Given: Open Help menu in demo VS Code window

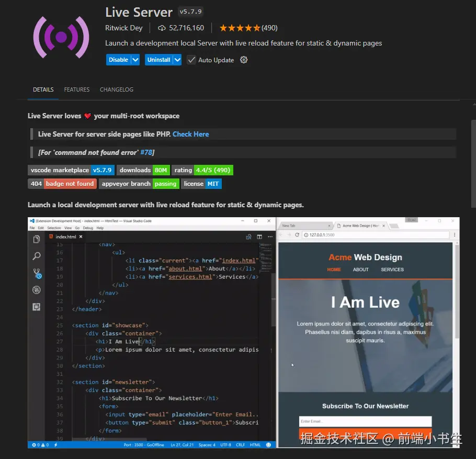Looking at the screenshot, I should click(100, 228).
